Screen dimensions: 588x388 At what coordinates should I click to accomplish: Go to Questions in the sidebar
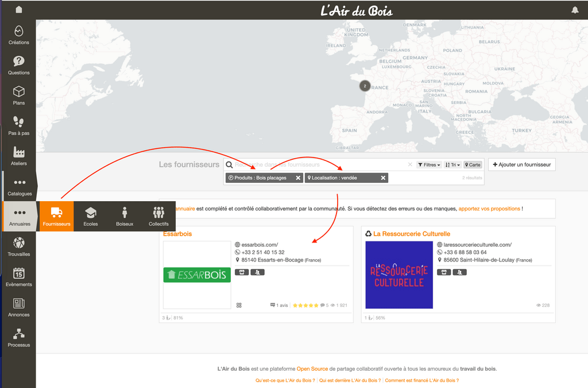(x=18, y=65)
